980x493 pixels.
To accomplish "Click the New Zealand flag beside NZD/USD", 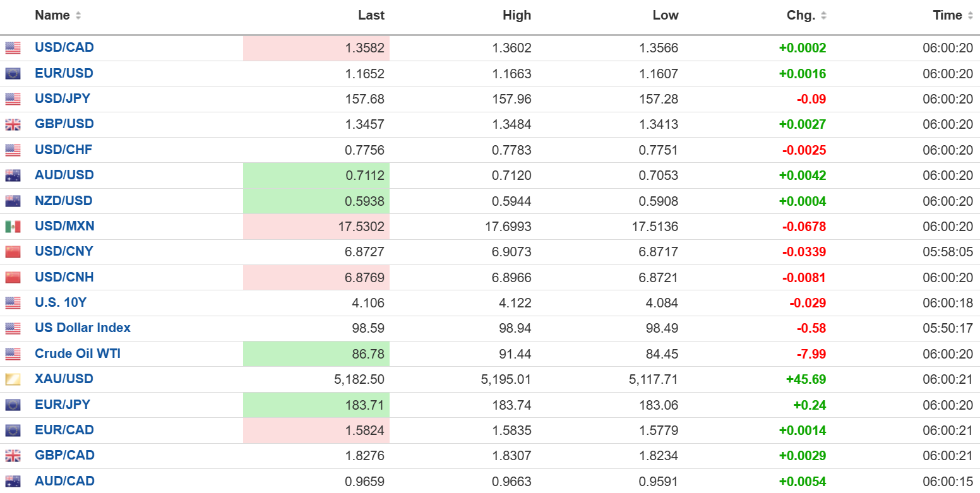I will [x=13, y=201].
